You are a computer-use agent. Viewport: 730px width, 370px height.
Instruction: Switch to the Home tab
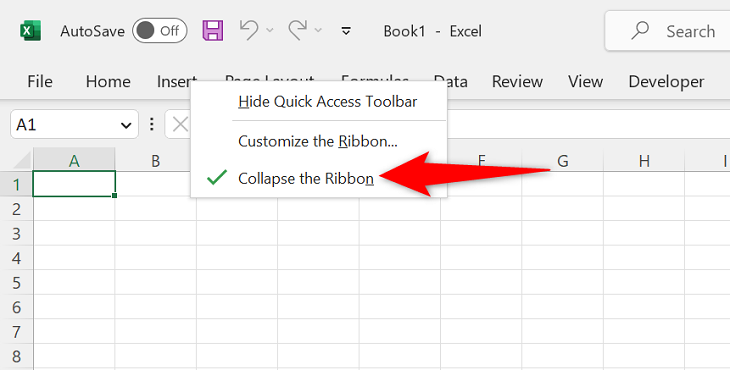tap(108, 81)
